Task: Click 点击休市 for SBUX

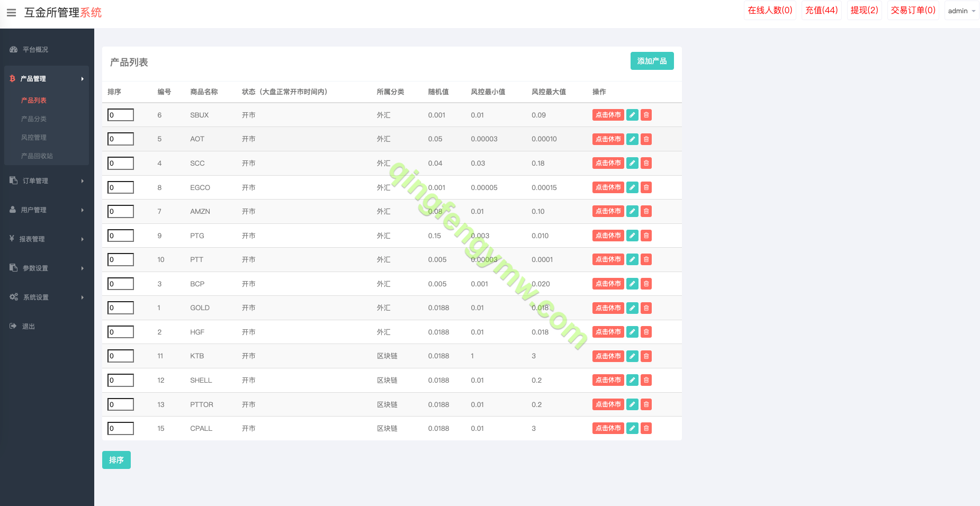Action: coord(608,115)
